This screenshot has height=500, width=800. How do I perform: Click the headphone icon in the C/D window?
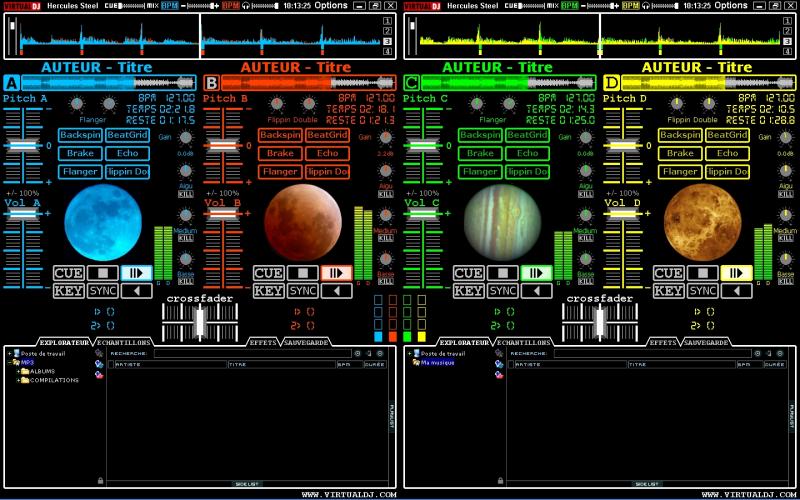pos(645,6)
